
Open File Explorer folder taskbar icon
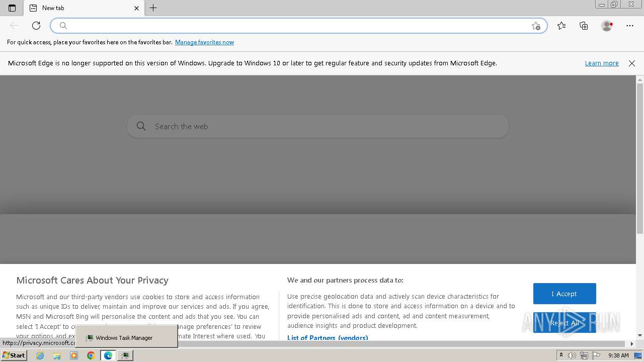coord(57,355)
